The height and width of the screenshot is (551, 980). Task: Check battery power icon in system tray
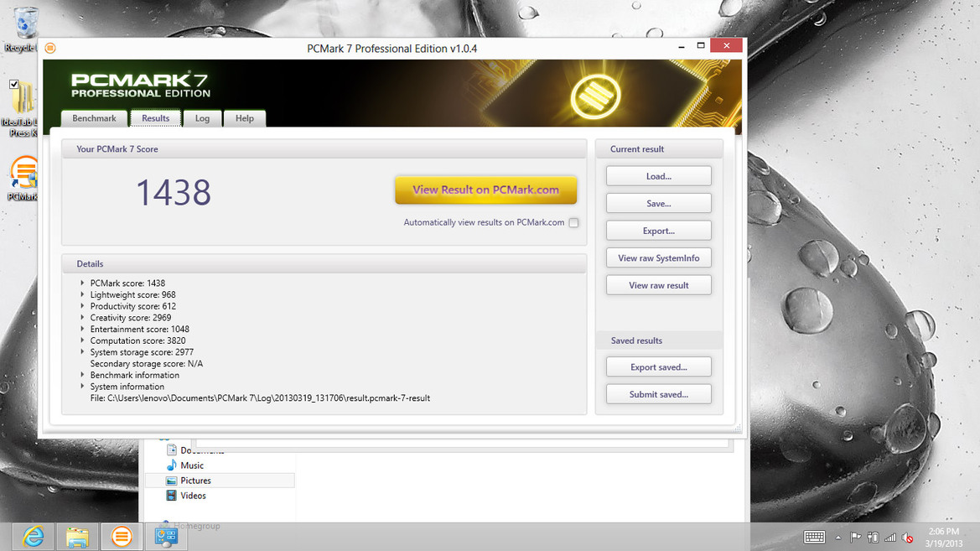[874, 538]
